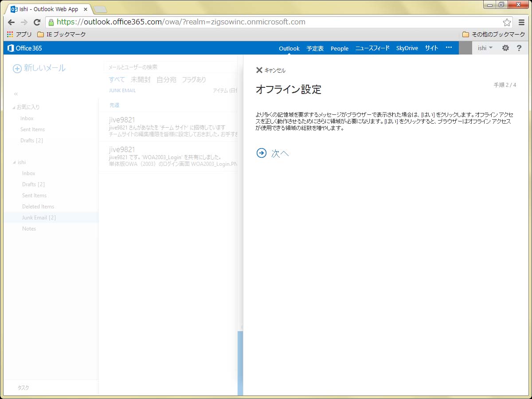
Task: Open Deleted Items folder
Action: 38,207
